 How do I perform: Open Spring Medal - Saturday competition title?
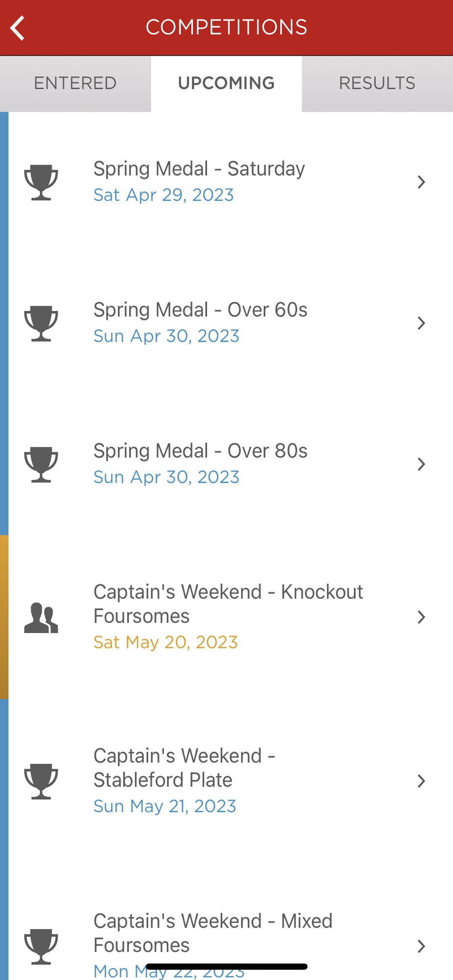point(199,169)
